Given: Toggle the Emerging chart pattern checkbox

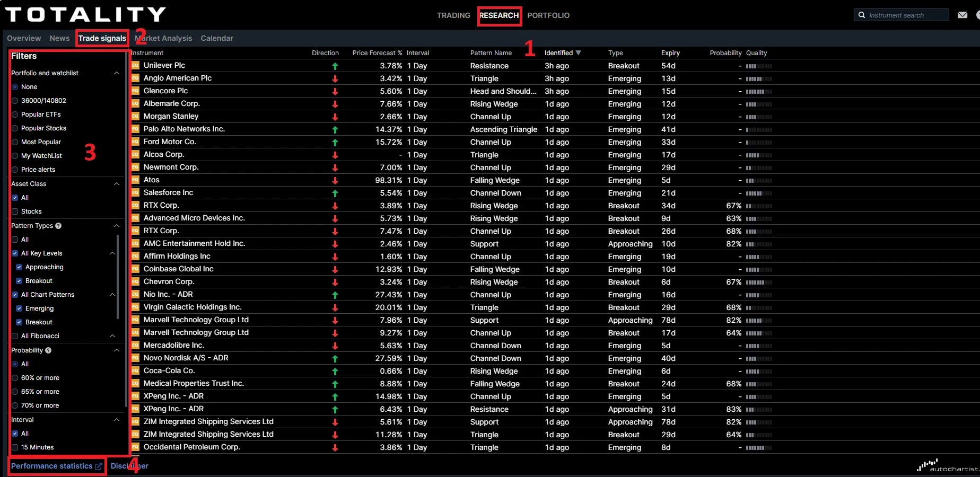Looking at the screenshot, I should (x=19, y=308).
